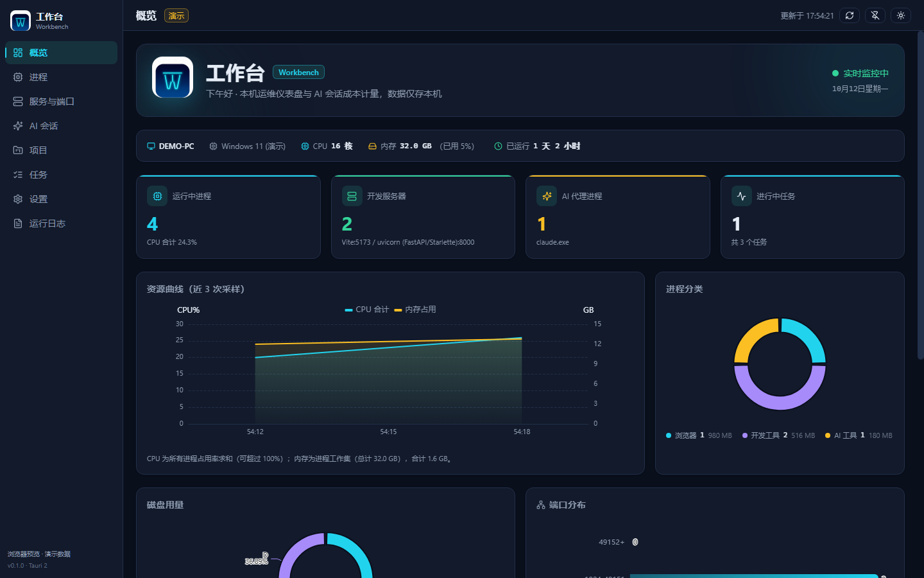Click the 开发服务器 card server icon
Viewport: 924px width, 578px height.
tap(352, 196)
